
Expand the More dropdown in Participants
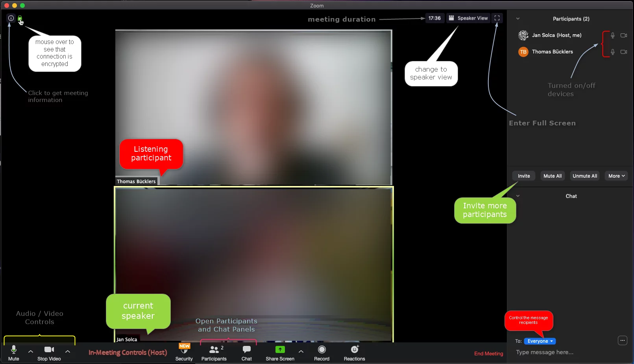click(616, 176)
